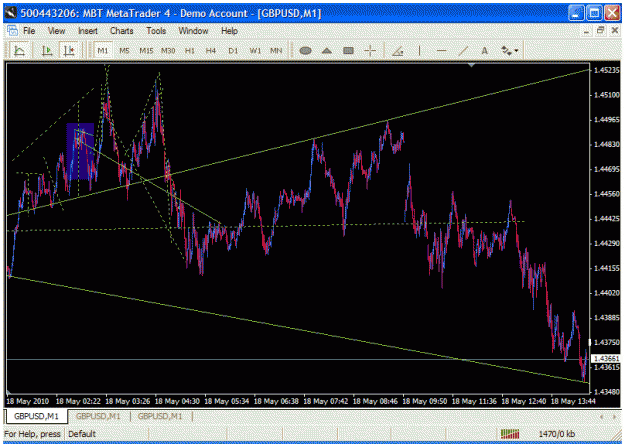Switch timeframe to H1
The image size is (625, 444).
(190, 51)
